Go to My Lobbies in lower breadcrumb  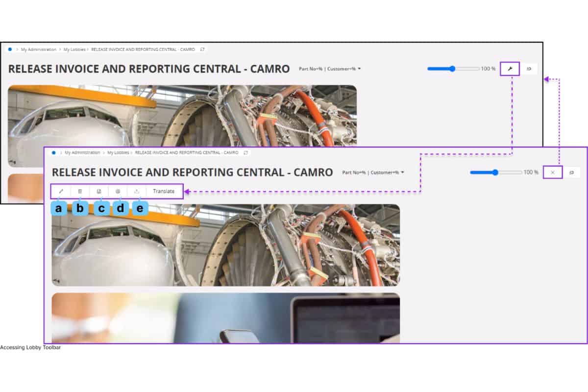pos(118,153)
